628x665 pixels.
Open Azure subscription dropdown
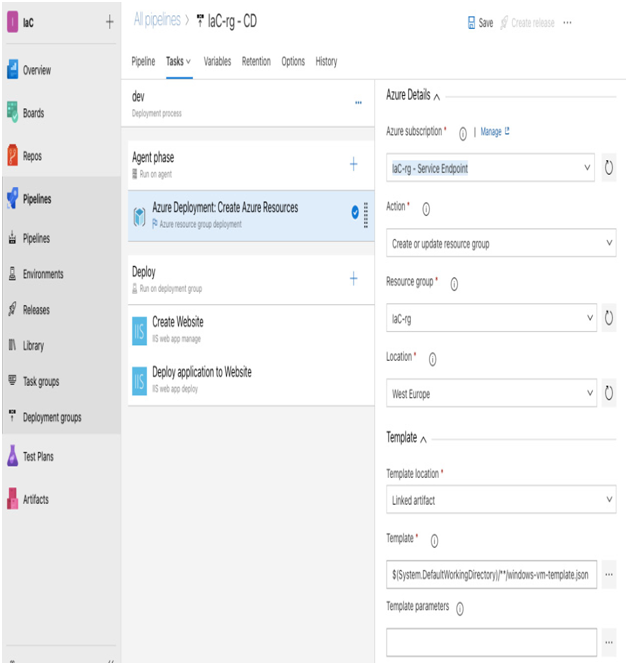point(490,168)
